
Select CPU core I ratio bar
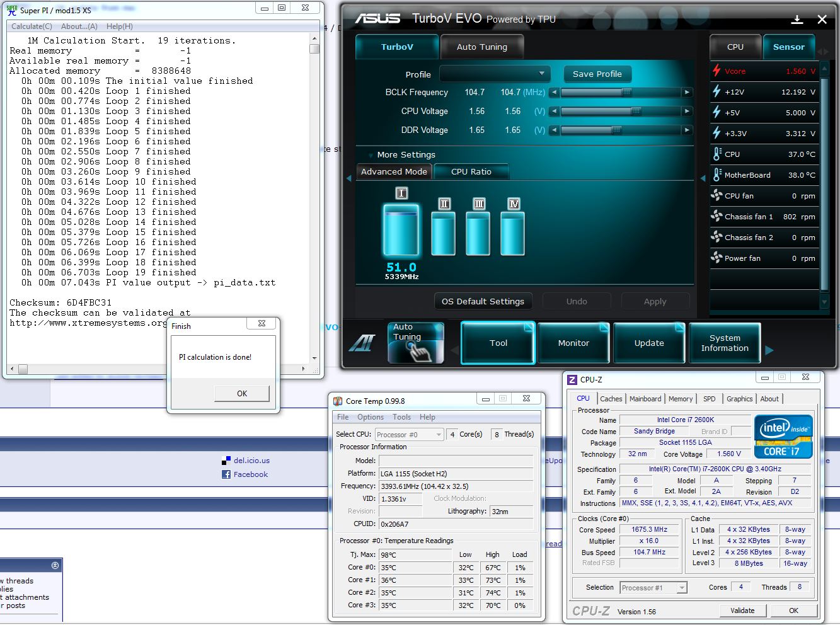401,229
